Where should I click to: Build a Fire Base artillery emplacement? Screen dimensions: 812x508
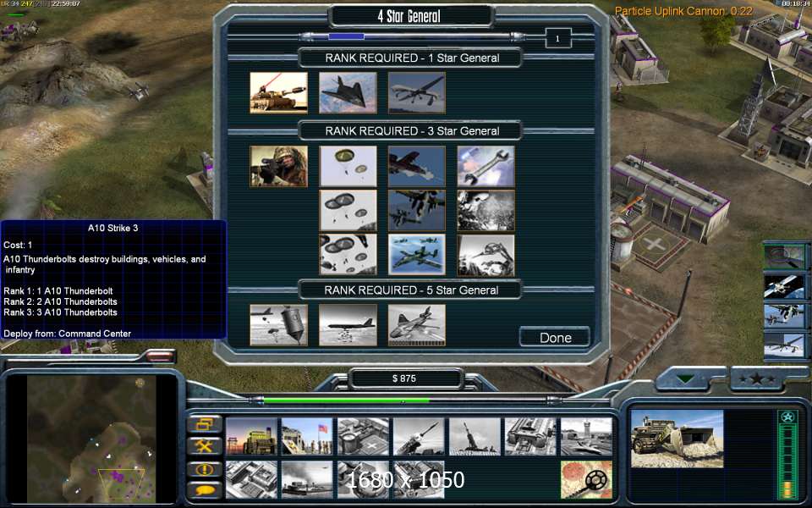[475, 437]
